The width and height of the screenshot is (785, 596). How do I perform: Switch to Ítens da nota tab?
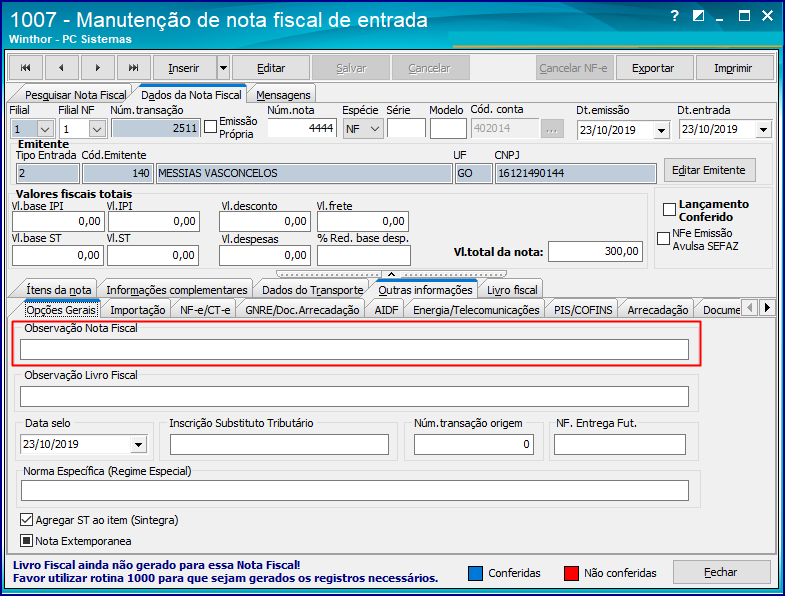pos(59,290)
